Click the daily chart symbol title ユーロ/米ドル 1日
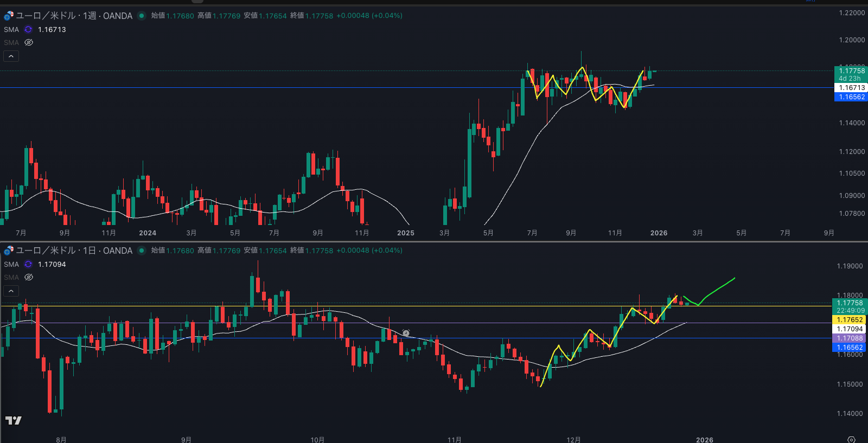868x443 pixels. (74, 251)
